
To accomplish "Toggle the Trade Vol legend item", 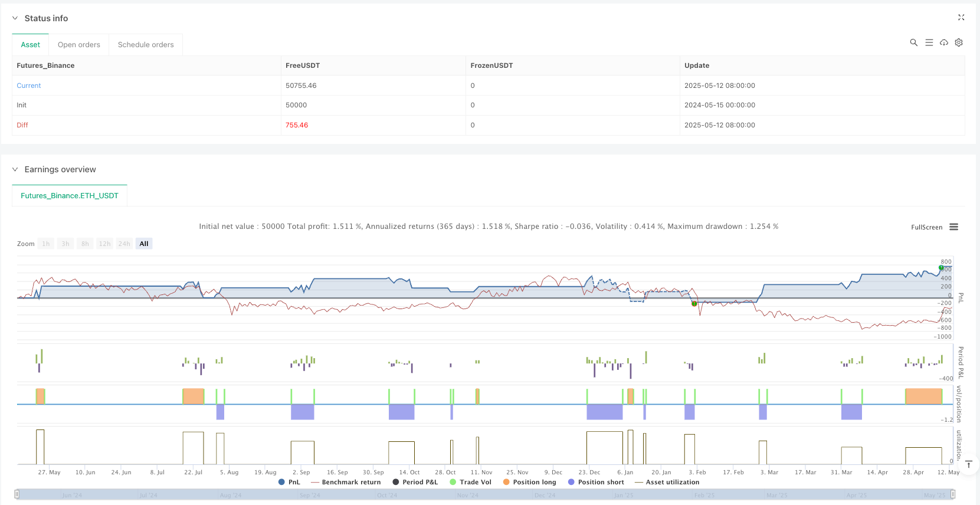I will click(x=470, y=482).
